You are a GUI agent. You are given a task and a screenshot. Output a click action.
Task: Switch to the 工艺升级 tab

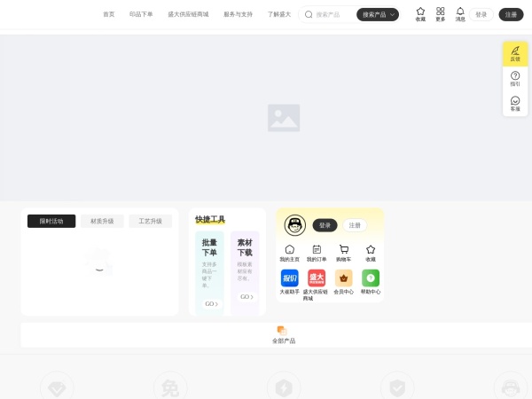click(151, 221)
